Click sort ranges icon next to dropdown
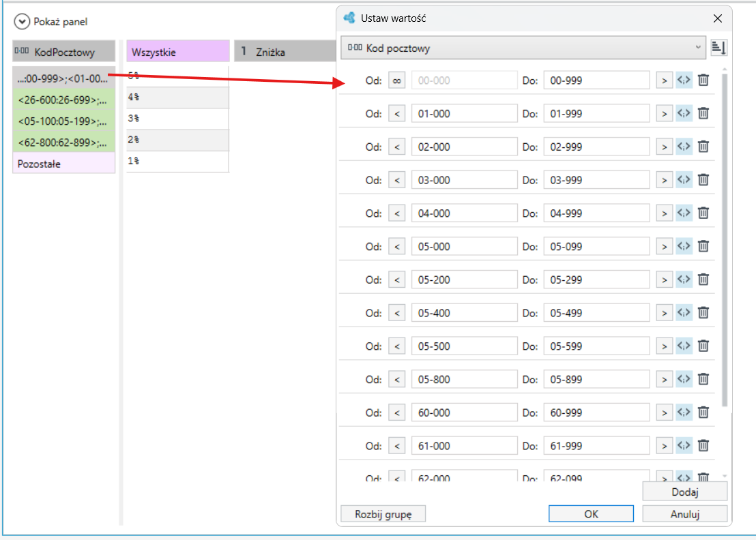The height and width of the screenshot is (540, 756). click(x=718, y=48)
